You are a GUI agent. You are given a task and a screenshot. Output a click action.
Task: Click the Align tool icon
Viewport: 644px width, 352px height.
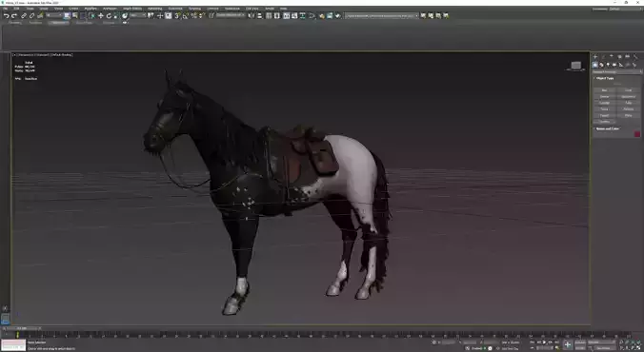point(259,15)
